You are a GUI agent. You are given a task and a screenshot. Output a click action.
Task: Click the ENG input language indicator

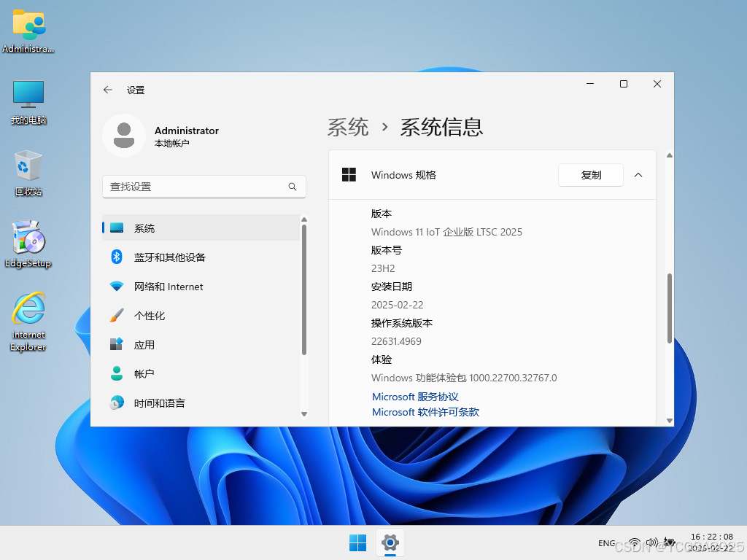[606, 542]
